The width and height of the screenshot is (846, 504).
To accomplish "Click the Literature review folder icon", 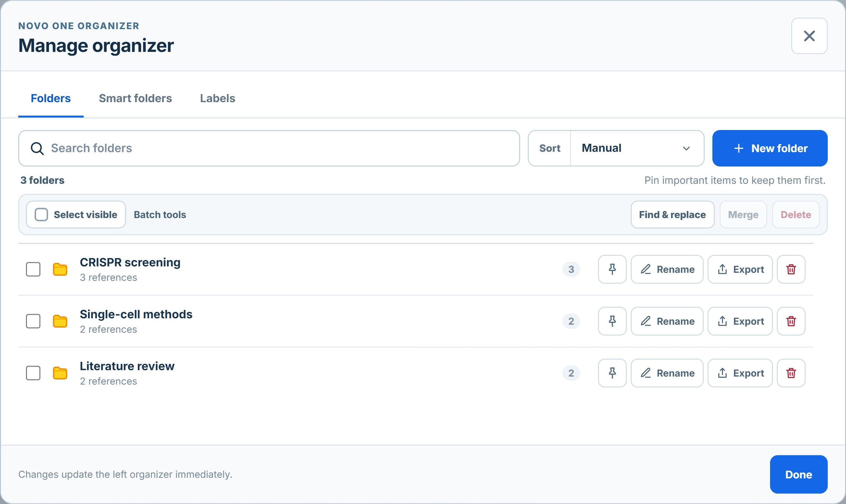I will (x=60, y=373).
